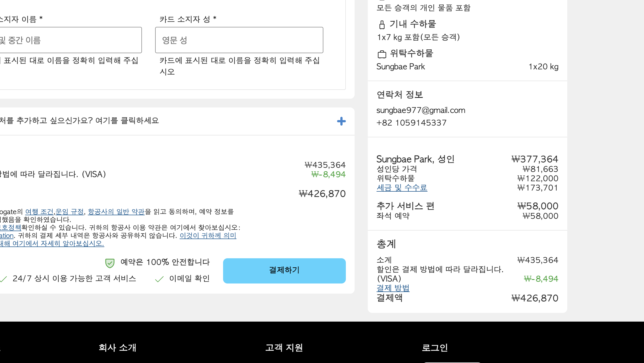Click checkmark next to 24/7 고객 서비스

[x=3, y=279]
